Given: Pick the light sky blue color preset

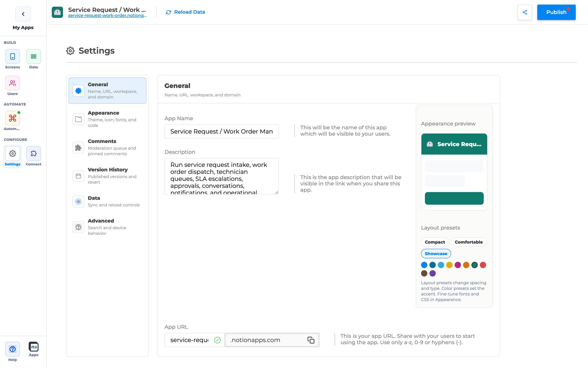Looking at the screenshot, I should pos(441,265).
